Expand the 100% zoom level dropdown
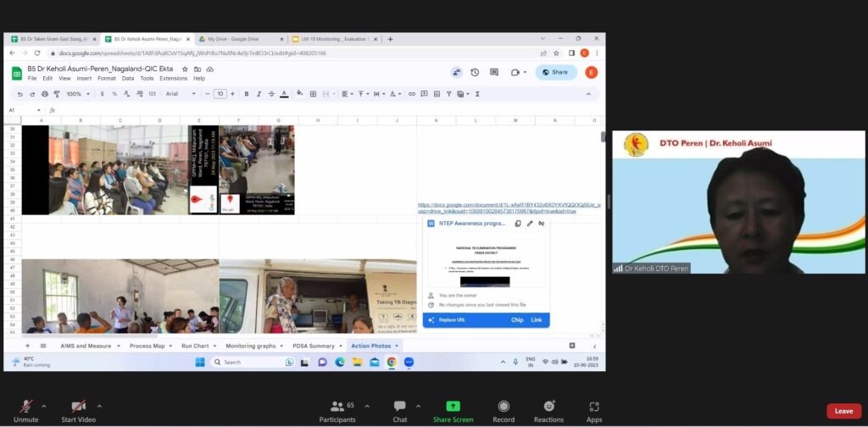The image size is (868, 427). (78, 94)
